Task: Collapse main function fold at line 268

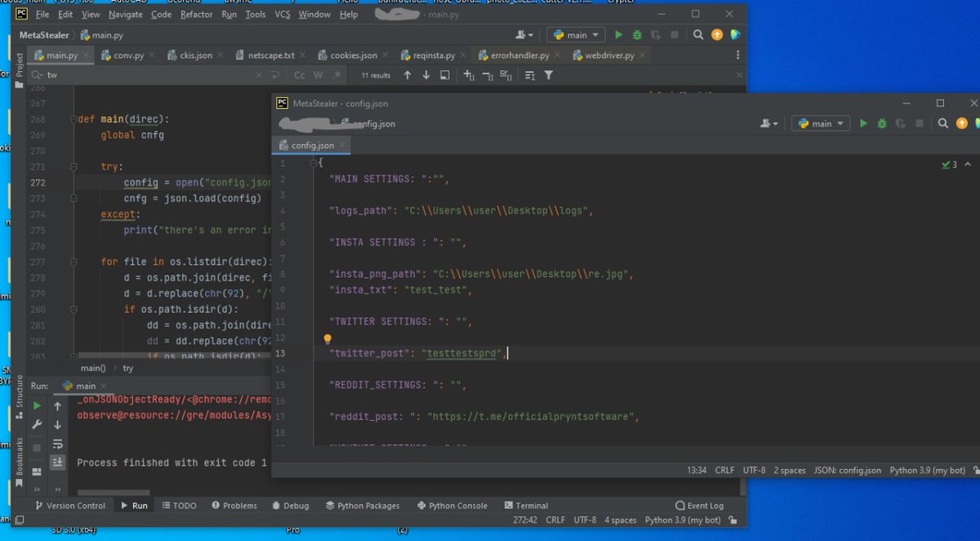Action: coord(73,119)
